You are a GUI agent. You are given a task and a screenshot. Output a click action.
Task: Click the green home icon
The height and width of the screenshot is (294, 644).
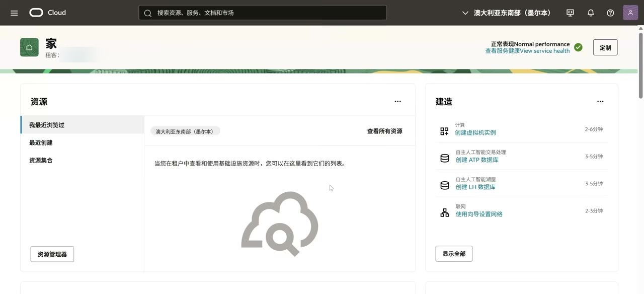(x=29, y=47)
